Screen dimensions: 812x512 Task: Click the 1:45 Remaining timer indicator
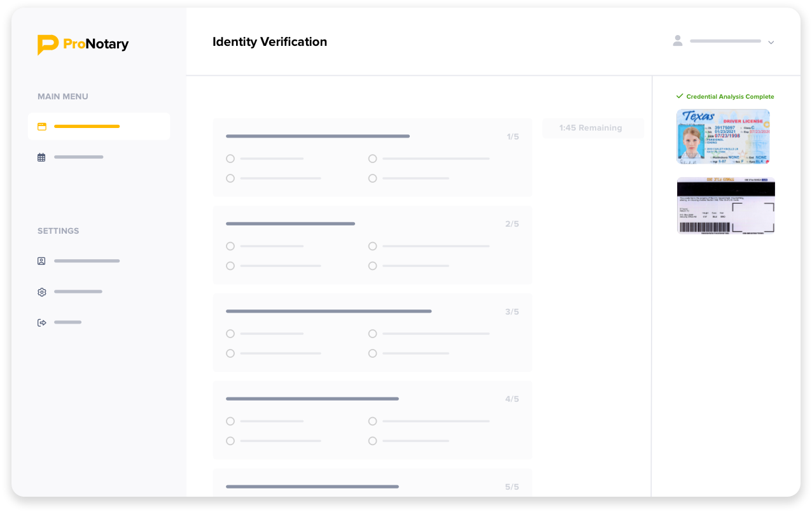coord(592,128)
